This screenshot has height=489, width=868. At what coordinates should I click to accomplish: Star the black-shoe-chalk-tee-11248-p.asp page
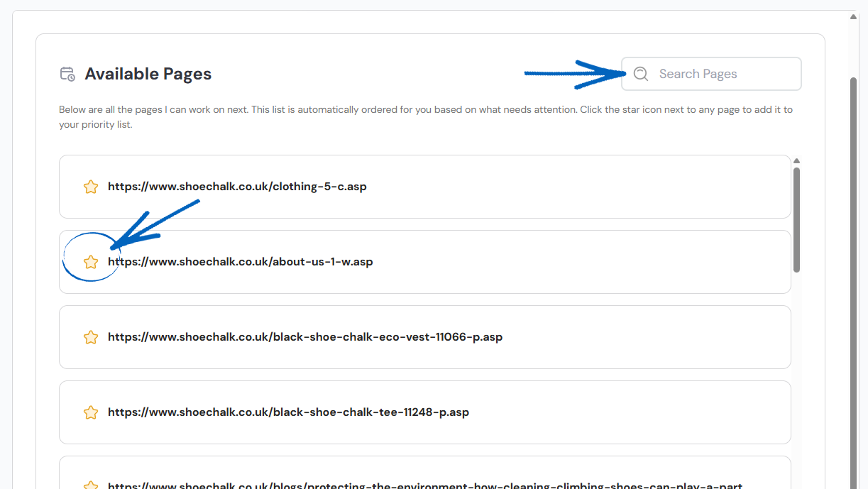[x=90, y=412]
